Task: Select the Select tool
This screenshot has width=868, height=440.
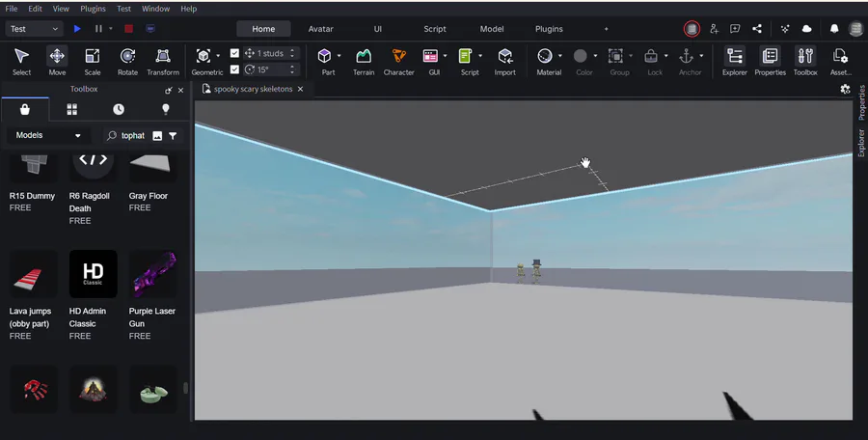Action: [x=21, y=61]
